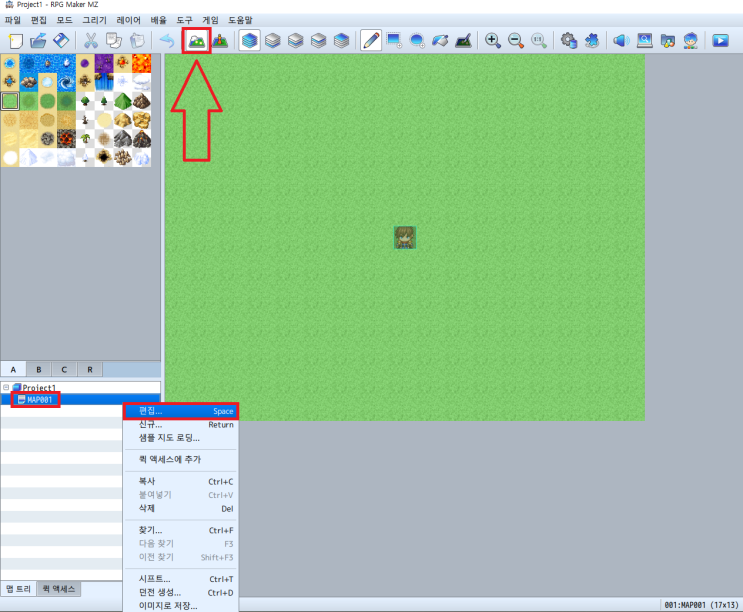743x612 pixels.
Task: Choose 시프트... in the context menu
Action: 181,579
